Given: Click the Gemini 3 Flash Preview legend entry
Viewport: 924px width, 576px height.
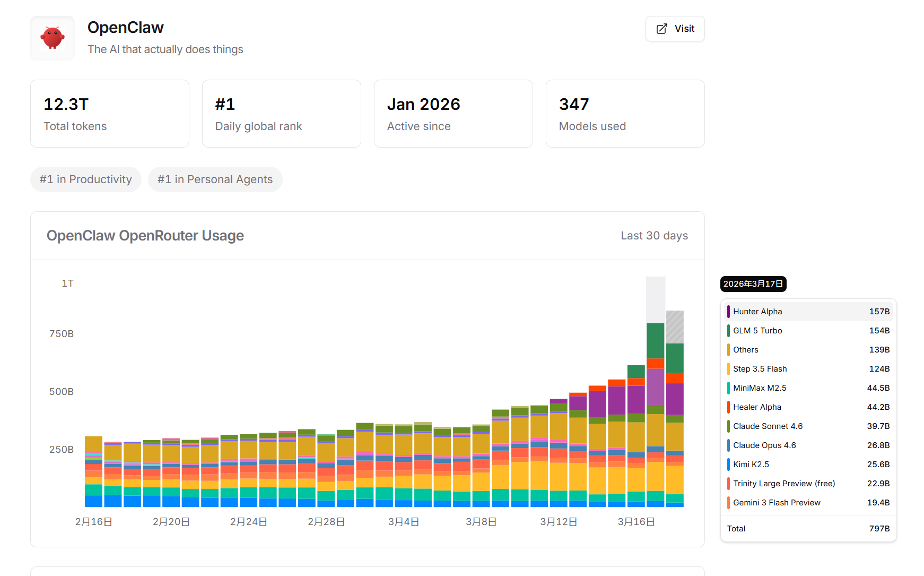Looking at the screenshot, I should pyautogui.click(x=808, y=503).
